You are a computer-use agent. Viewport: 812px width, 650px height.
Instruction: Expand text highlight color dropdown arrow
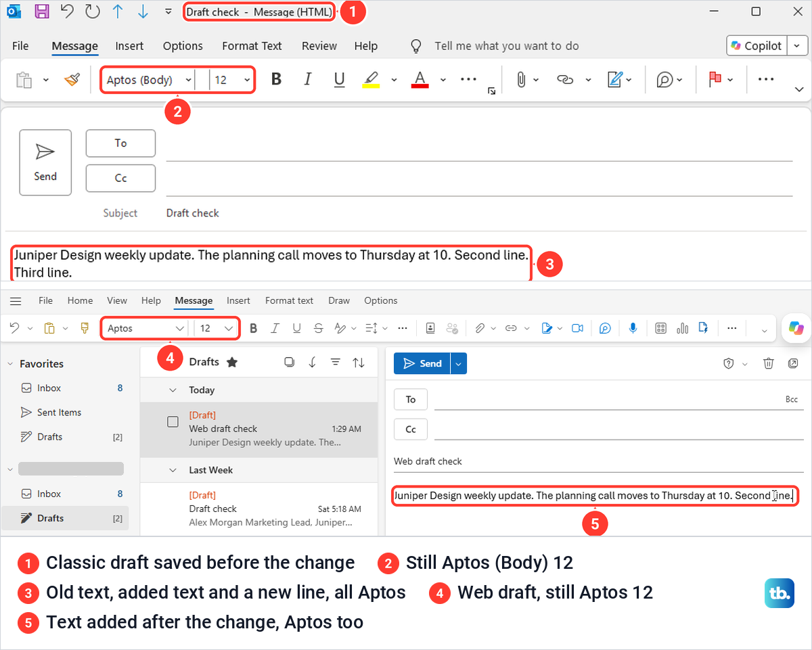pos(394,80)
